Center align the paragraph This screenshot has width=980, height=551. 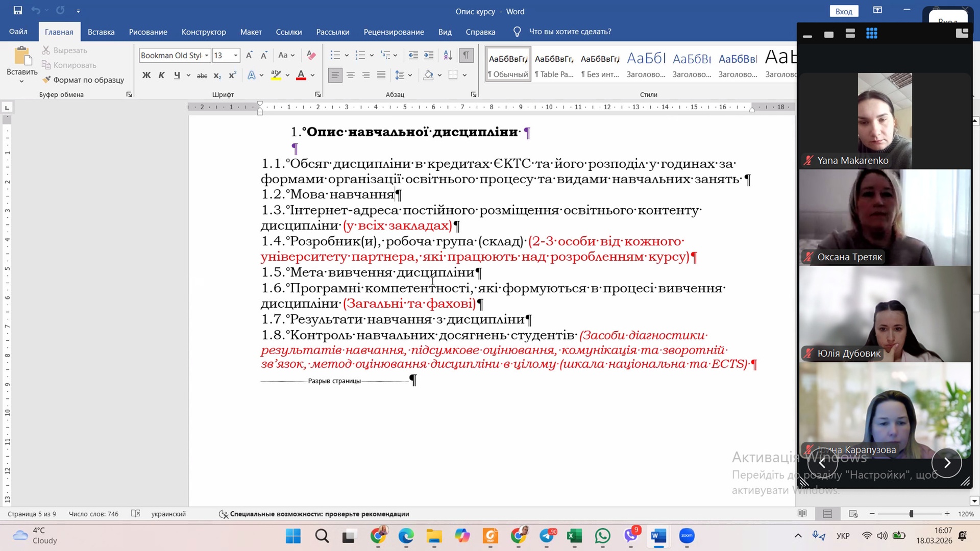click(x=351, y=76)
